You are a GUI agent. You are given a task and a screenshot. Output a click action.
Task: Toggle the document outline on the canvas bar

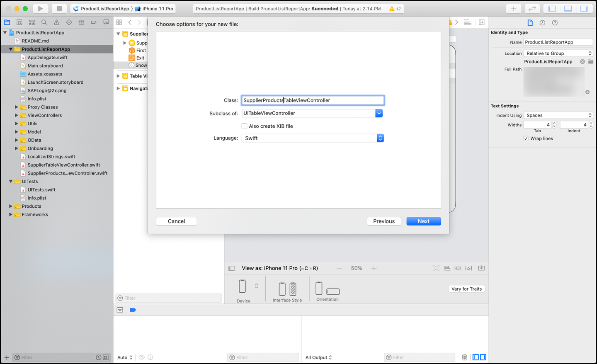click(232, 268)
